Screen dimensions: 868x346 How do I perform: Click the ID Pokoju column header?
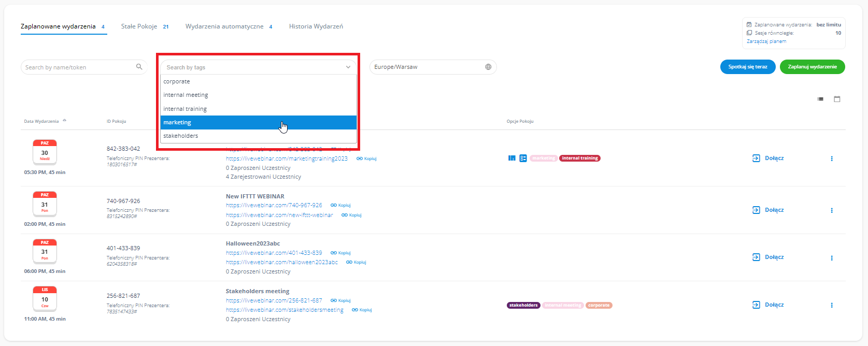[x=116, y=121]
